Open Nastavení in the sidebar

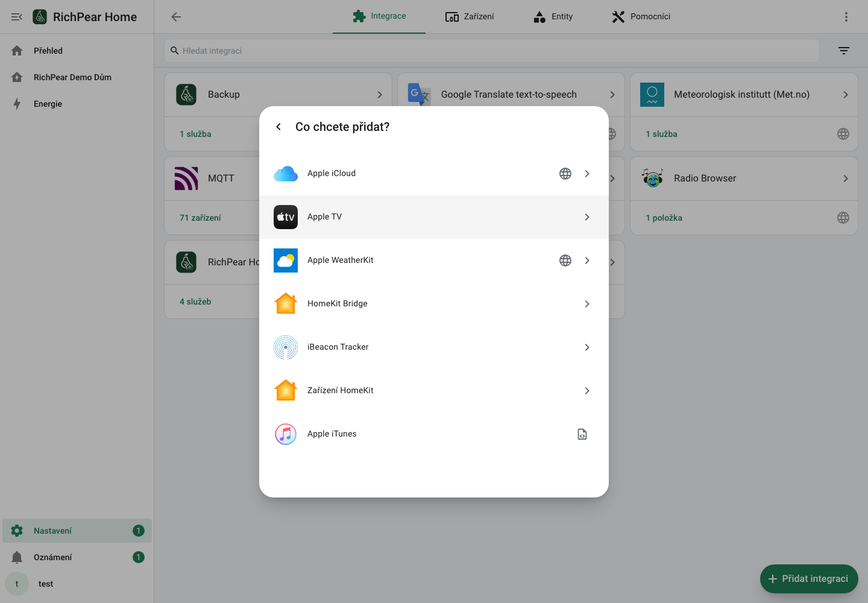[77, 531]
